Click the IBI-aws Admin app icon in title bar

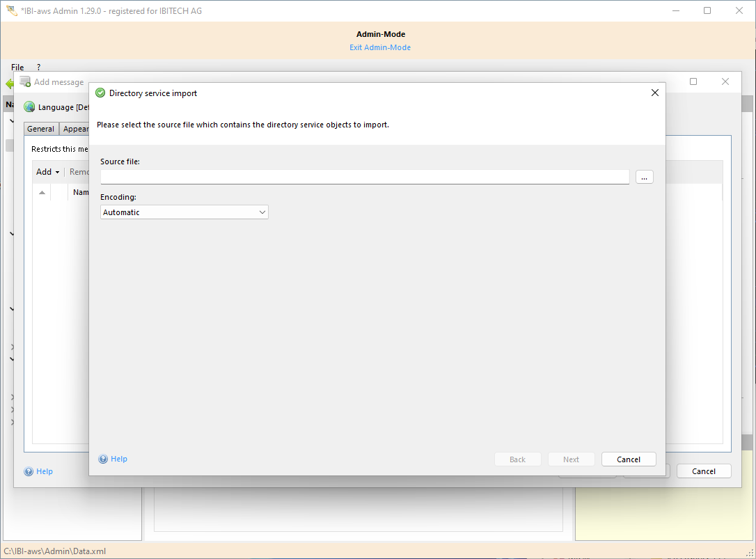[x=11, y=11]
